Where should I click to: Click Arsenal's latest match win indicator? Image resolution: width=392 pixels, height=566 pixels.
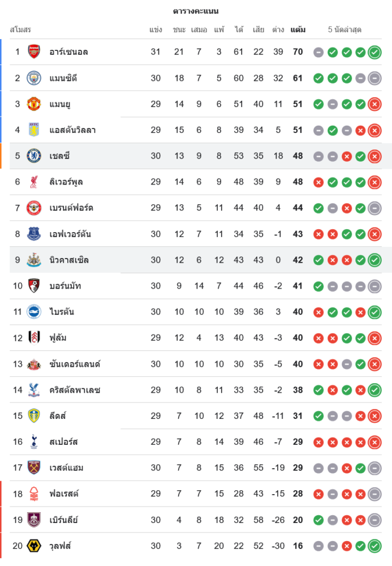tap(374, 52)
